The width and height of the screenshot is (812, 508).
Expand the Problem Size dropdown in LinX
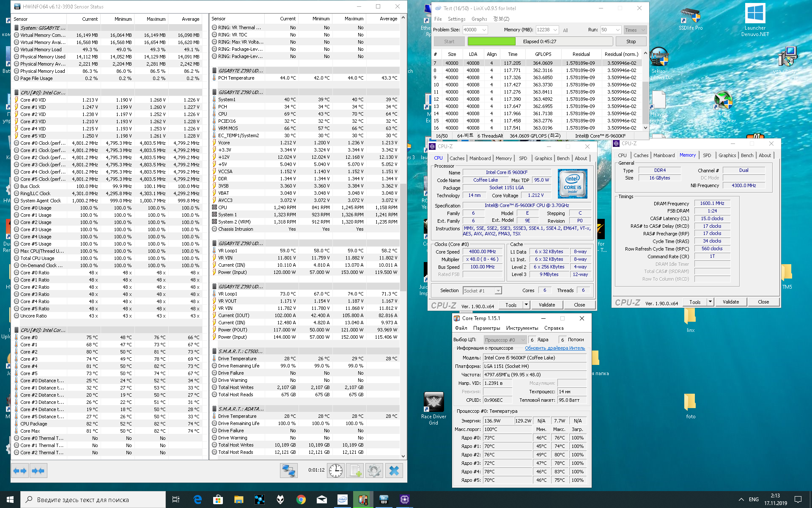pos(484,30)
